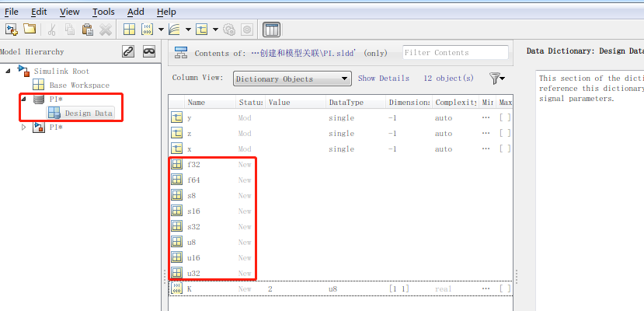The image size is (644, 311).
Task: Open the Simulink Signal dropdown arrow
Action: (x=215, y=30)
